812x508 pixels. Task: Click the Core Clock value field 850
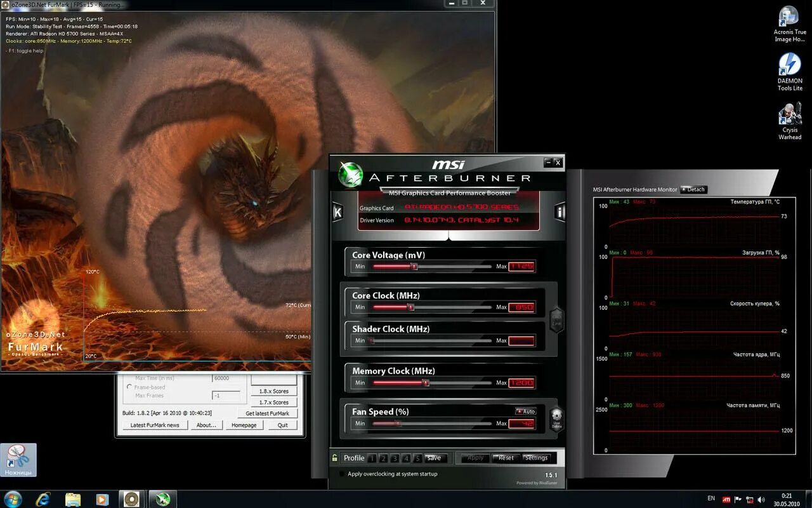(521, 307)
